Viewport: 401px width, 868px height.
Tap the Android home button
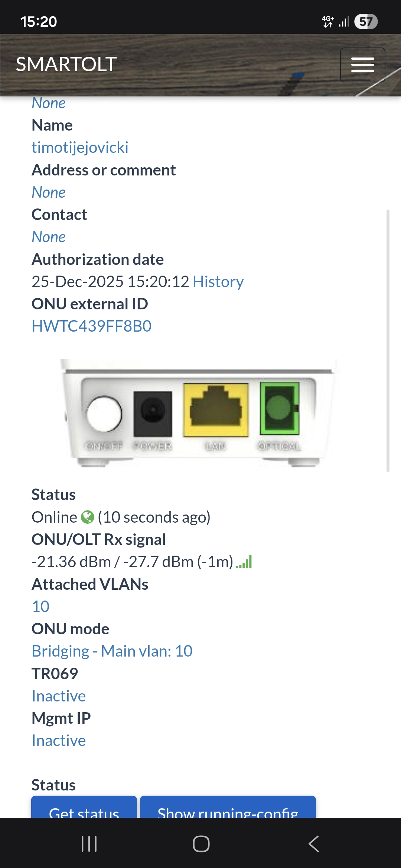point(201,844)
